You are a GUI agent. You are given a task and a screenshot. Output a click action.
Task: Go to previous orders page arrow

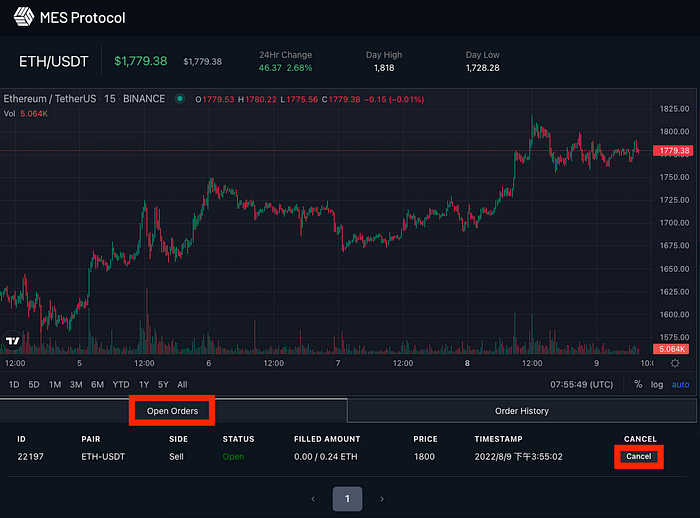tap(313, 499)
